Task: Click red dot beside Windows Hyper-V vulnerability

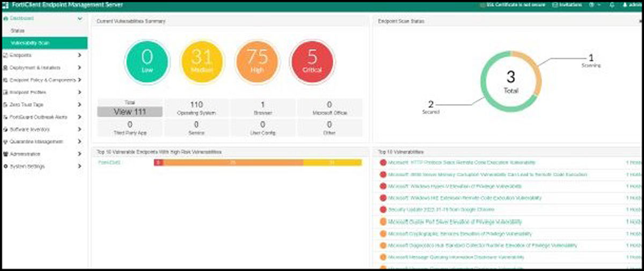Action: click(x=383, y=186)
